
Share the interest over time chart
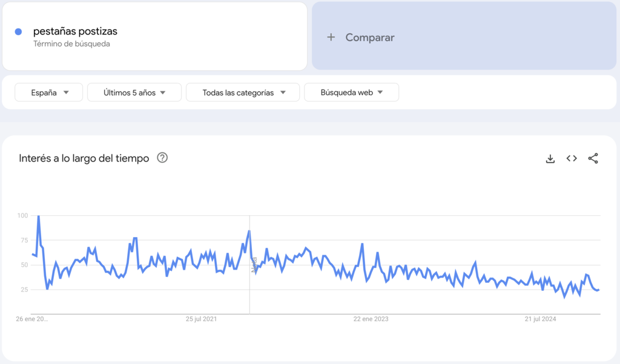click(x=593, y=158)
